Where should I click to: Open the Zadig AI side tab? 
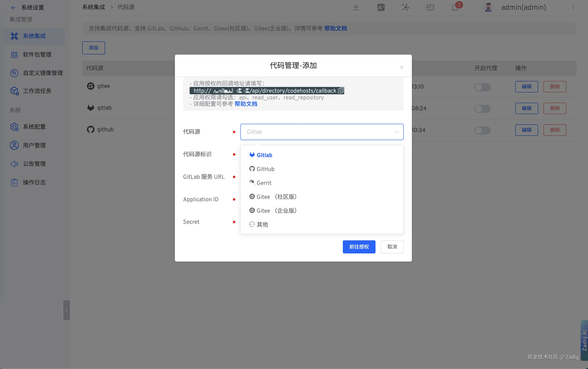[584, 340]
